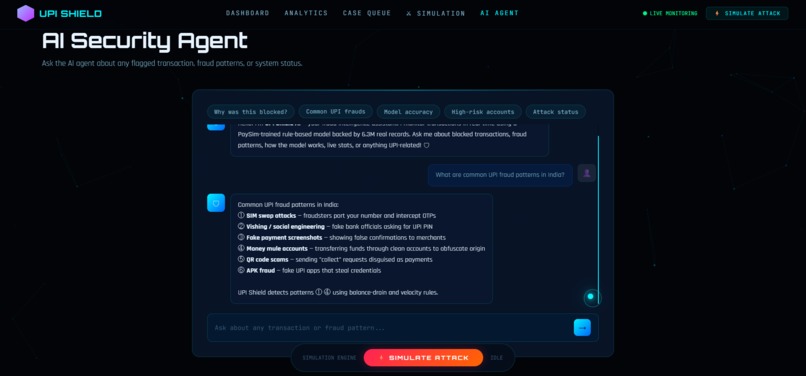Click the 'Vishing / social engineering' line
Image resolution: width=806 pixels, height=376 pixels.
(334, 227)
